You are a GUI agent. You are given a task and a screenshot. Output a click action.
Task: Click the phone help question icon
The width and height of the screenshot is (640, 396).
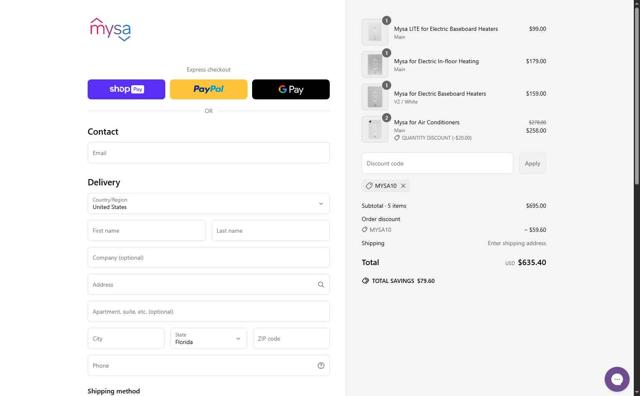click(321, 365)
